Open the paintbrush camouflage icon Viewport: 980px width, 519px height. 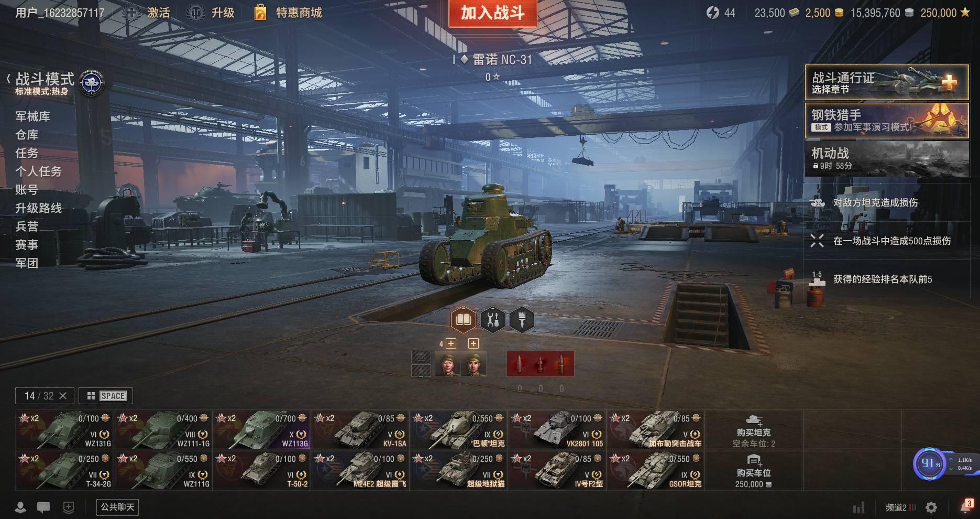[x=522, y=319]
